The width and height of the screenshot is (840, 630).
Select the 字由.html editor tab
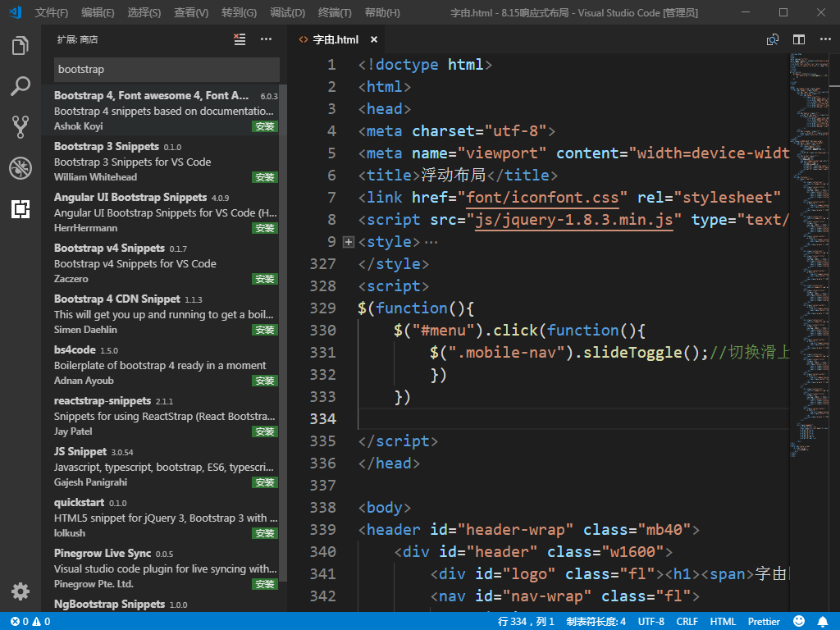coord(336,39)
